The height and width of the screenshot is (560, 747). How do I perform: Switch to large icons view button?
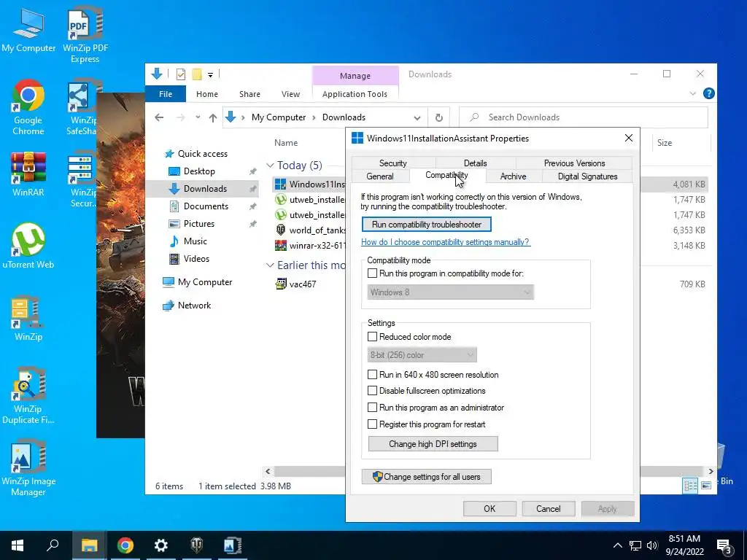pyautogui.click(x=706, y=485)
